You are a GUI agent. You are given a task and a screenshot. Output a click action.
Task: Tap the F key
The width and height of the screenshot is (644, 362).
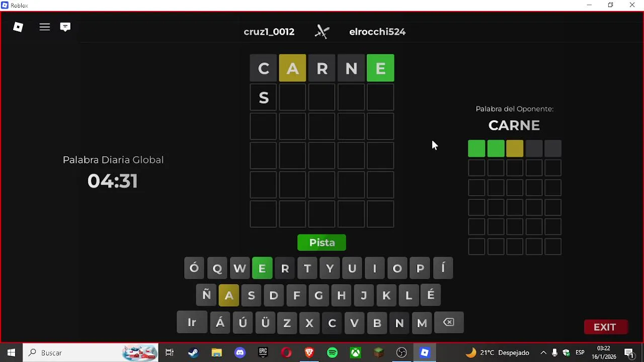pos(296,296)
